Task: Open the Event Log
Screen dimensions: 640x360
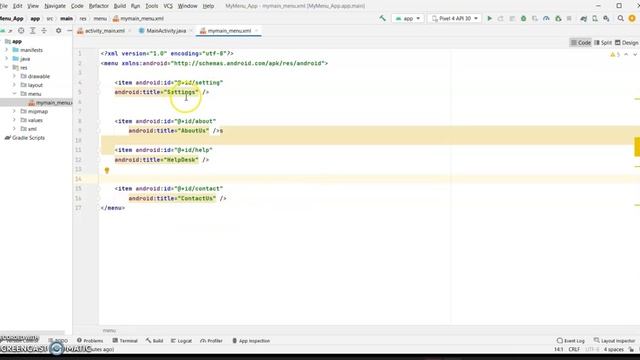Action: tap(571, 340)
